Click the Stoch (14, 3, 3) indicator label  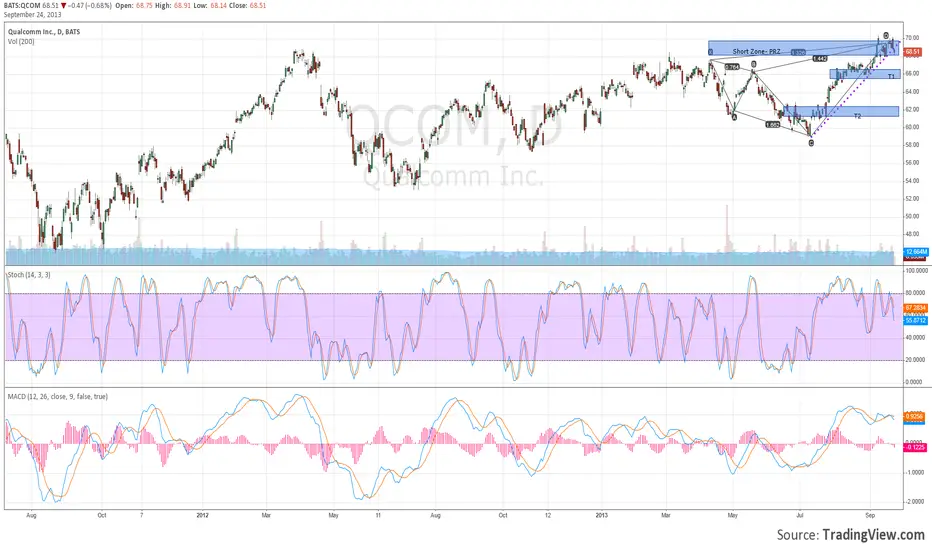point(29,275)
